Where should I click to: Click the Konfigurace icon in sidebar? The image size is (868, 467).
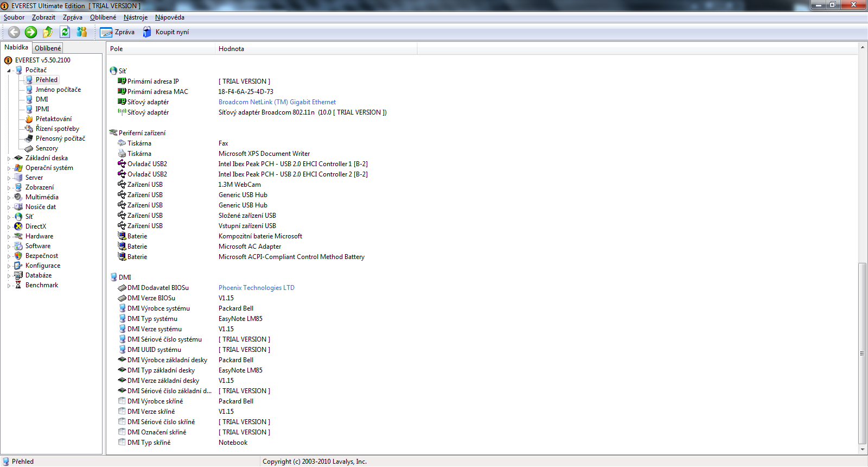(x=18, y=266)
